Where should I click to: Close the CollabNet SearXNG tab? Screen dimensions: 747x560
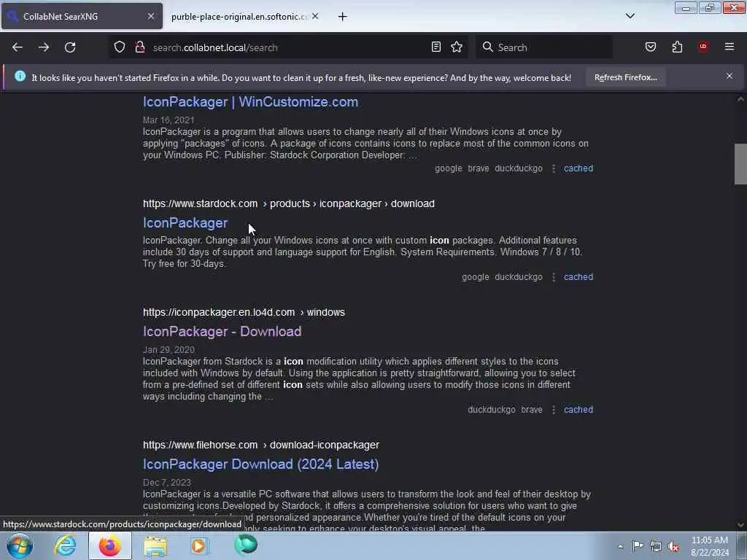tap(150, 16)
